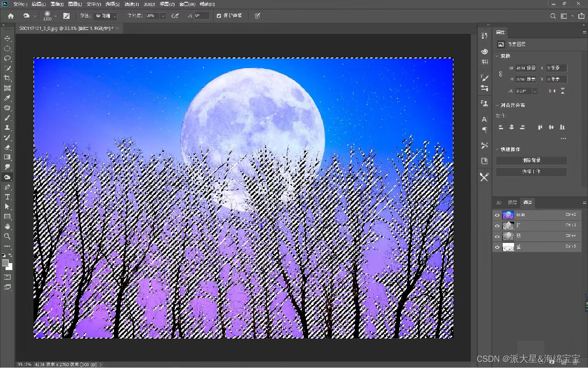This screenshot has width=588, height=368.
Task: Select the Horizontal Type tool
Action: [7, 197]
